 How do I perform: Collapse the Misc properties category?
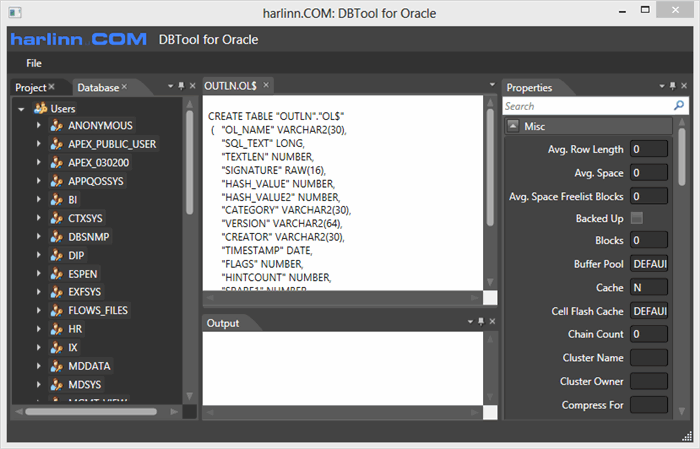[513, 126]
